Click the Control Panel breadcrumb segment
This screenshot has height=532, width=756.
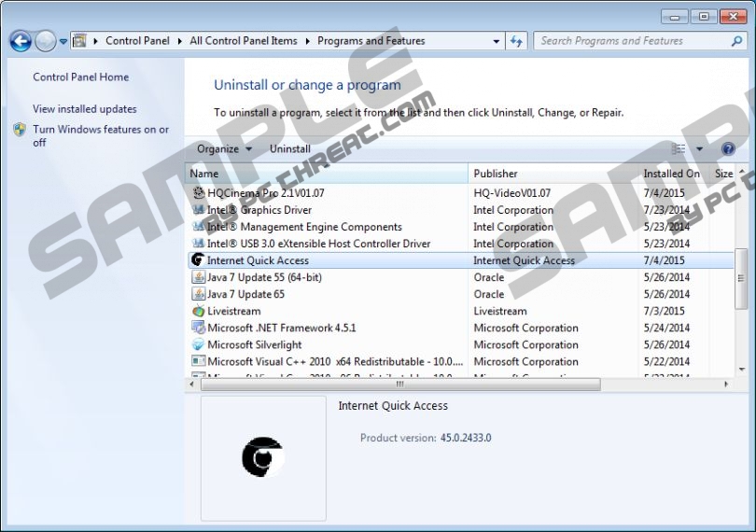tap(137, 41)
